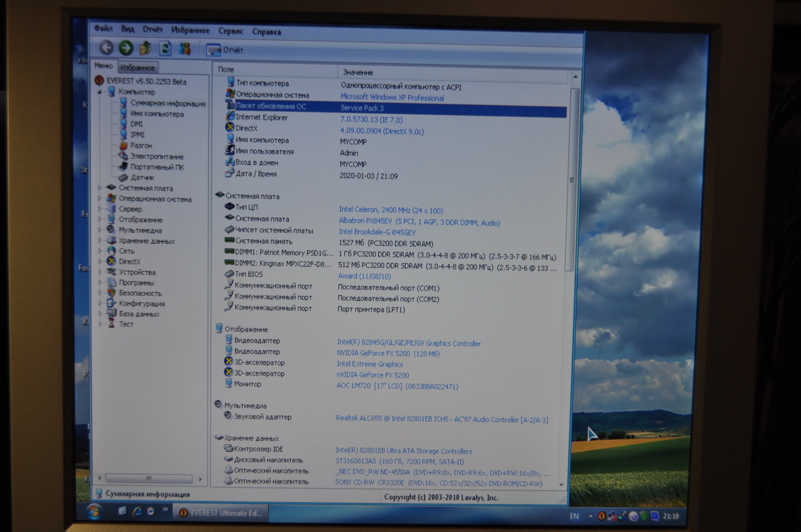Image resolution: width=801 pixels, height=532 pixels.
Task: Switch to the Избранное sidebar tab
Action: point(137,68)
